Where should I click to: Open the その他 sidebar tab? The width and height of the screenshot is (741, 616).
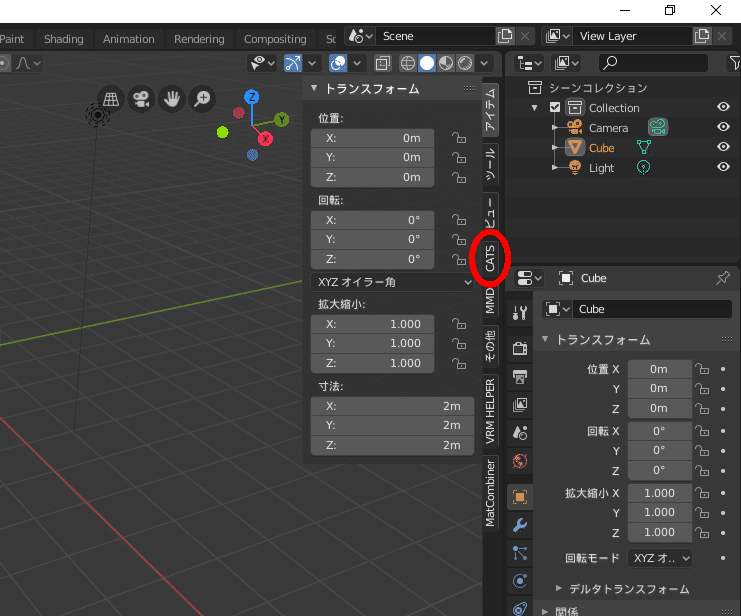click(x=490, y=345)
